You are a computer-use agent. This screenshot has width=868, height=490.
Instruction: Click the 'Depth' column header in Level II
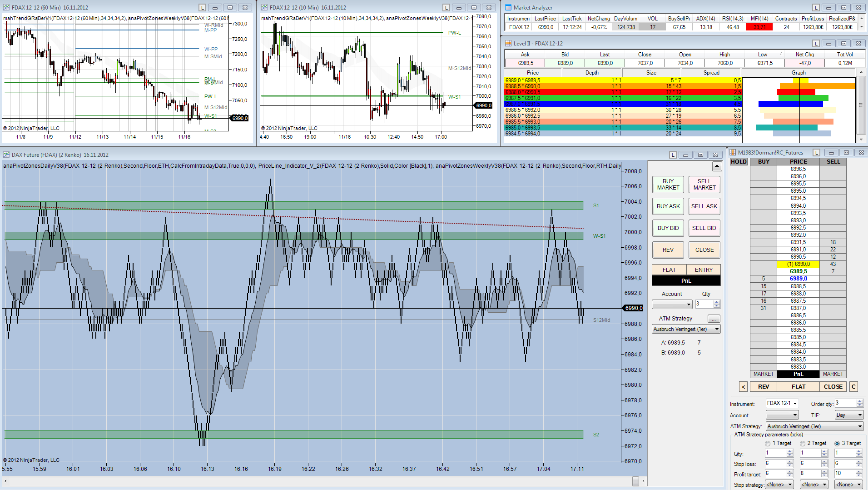(x=592, y=73)
